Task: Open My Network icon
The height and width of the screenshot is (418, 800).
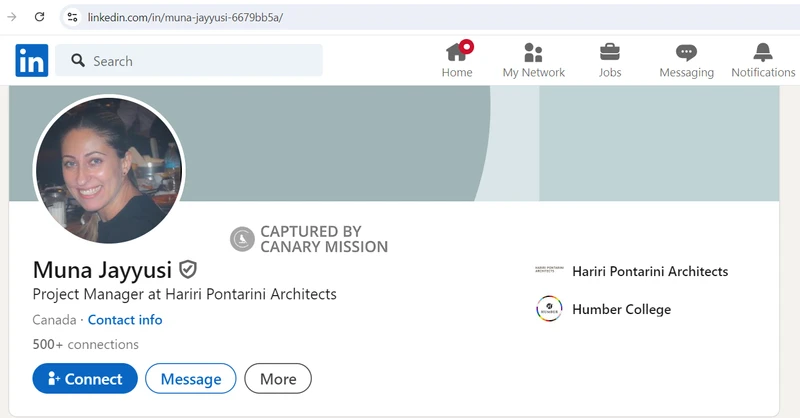Action: click(533, 52)
